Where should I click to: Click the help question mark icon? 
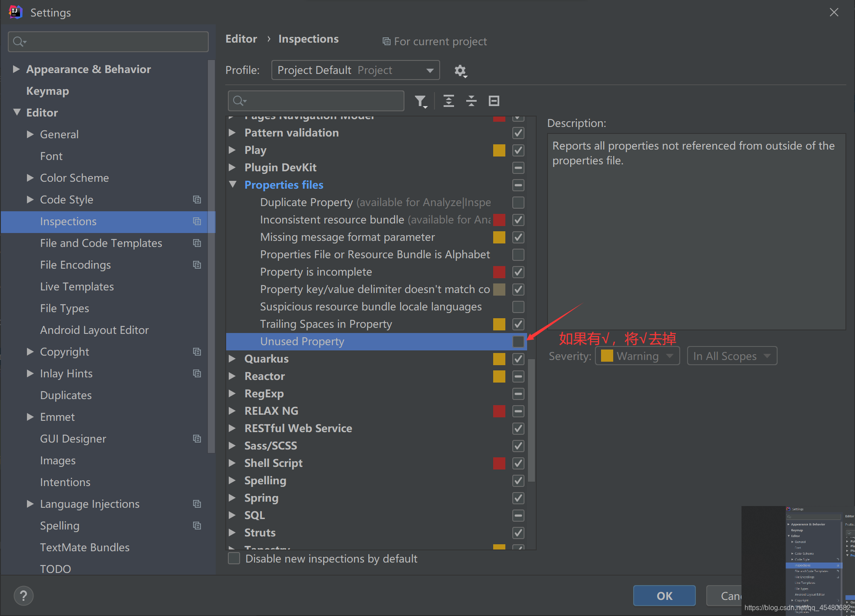pos(23,596)
